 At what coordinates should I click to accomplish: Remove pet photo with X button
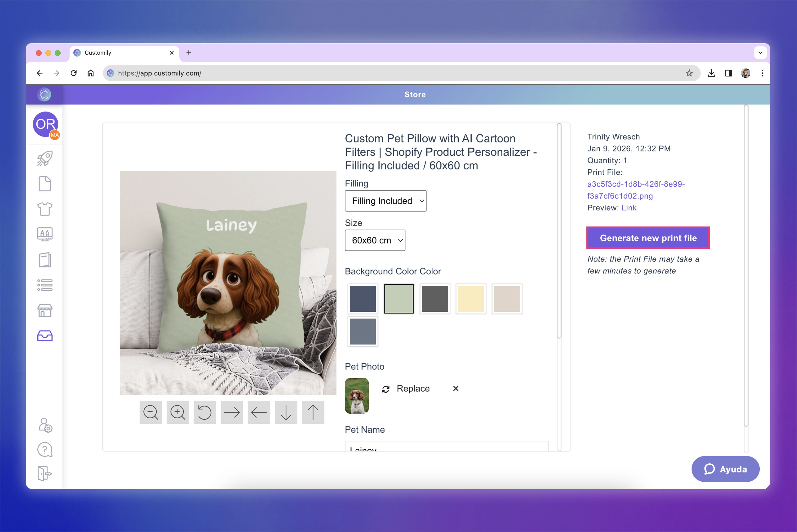tap(456, 389)
